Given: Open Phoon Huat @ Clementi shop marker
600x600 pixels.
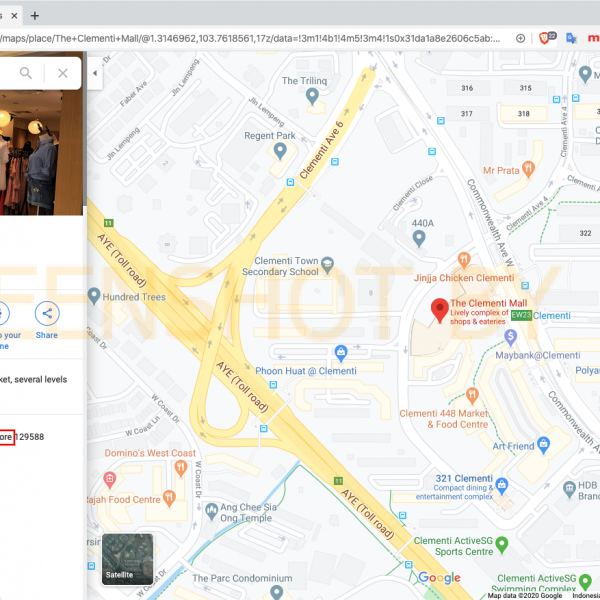Looking at the screenshot, I should pos(341,353).
